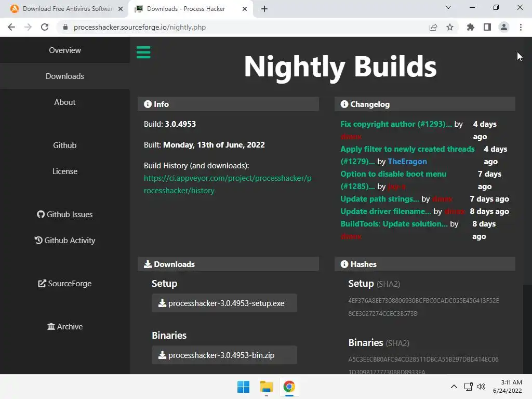The image size is (532, 399).
Task: Click the Archive building icon
Action: point(51,326)
